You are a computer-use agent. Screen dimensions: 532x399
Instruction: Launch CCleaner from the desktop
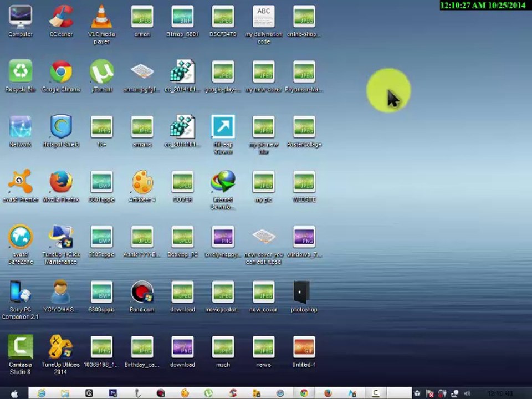pyautogui.click(x=61, y=21)
